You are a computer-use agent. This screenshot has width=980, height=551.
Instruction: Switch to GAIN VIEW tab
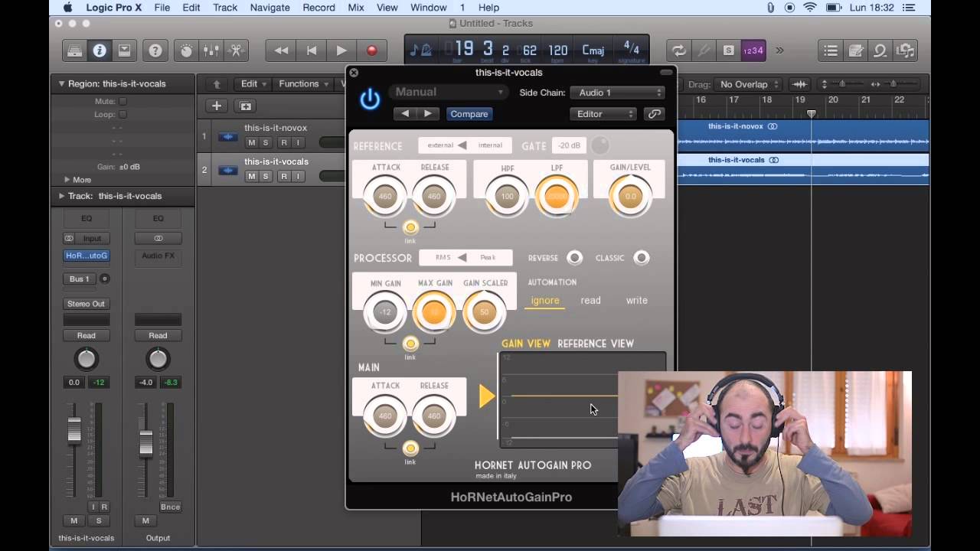point(526,344)
